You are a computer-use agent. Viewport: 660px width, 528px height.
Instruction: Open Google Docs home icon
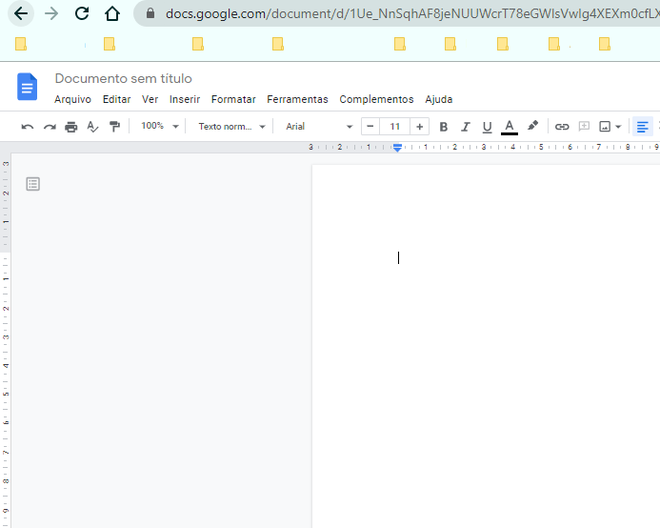27,87
